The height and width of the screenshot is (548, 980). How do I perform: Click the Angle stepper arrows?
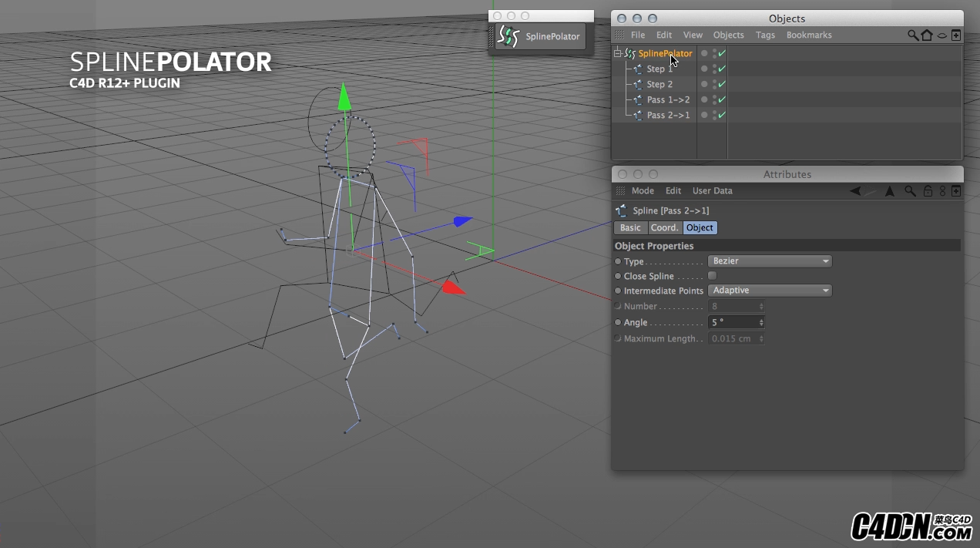pyautogui.click(x=761, y=323)
